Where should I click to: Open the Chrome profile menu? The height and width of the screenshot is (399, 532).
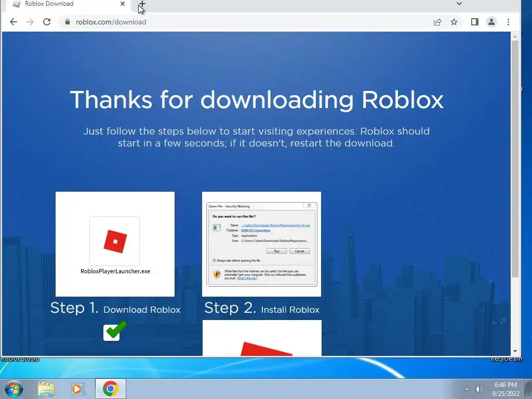pyautogui.click(x=491, y=22)
